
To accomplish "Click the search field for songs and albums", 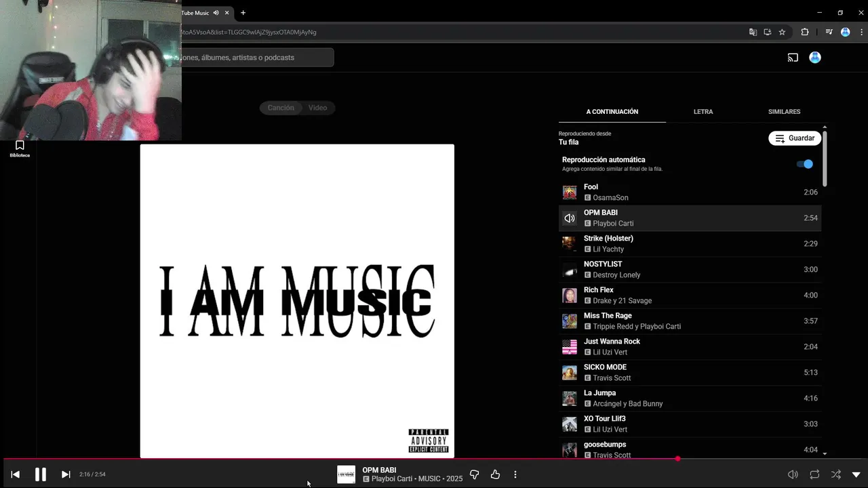I will point(257,58).
